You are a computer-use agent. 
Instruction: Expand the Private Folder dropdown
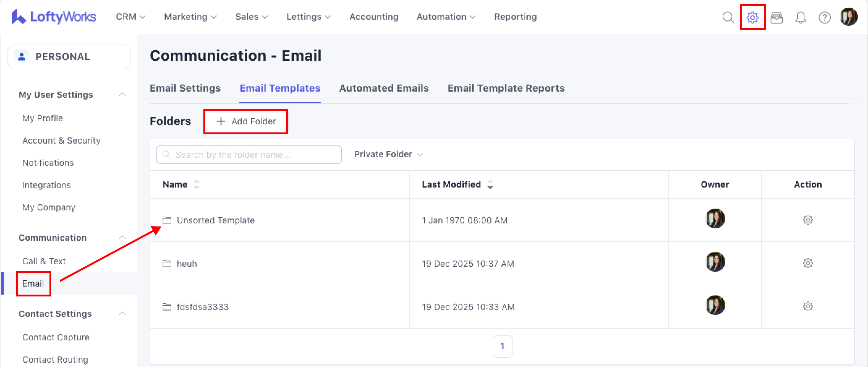388,154
